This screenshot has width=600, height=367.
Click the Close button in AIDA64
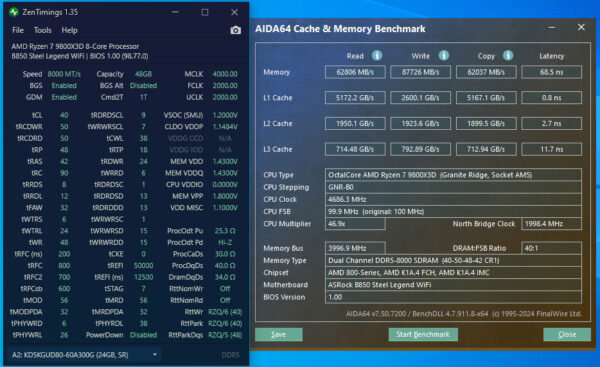pyautogui.click(x=567, y=334)
